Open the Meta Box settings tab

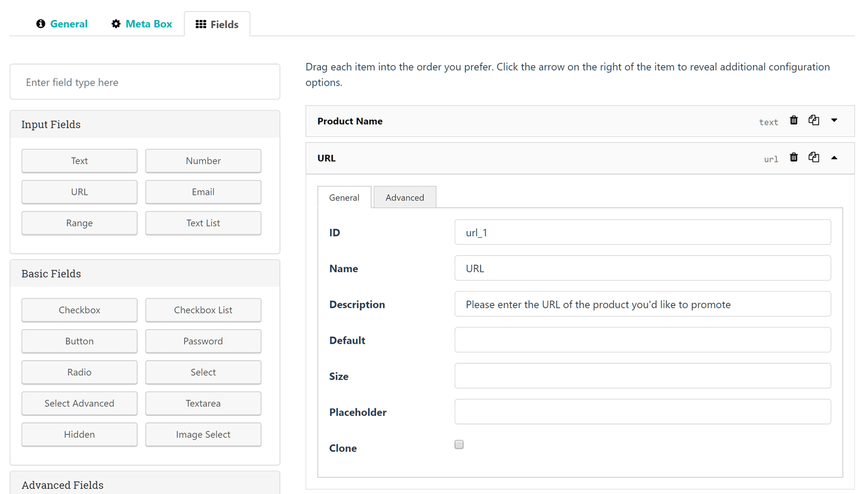(142, 24)
